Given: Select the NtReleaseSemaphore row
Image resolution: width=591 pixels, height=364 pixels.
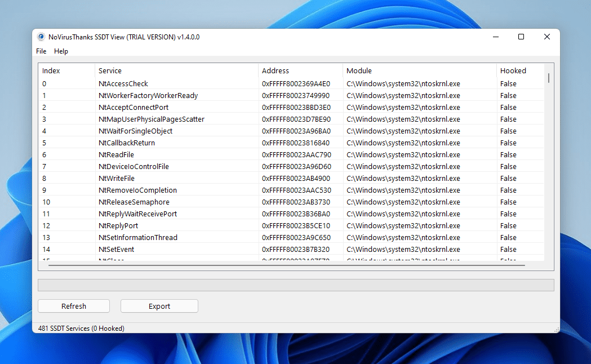Looking at the screenshot, I should [291, 202].
